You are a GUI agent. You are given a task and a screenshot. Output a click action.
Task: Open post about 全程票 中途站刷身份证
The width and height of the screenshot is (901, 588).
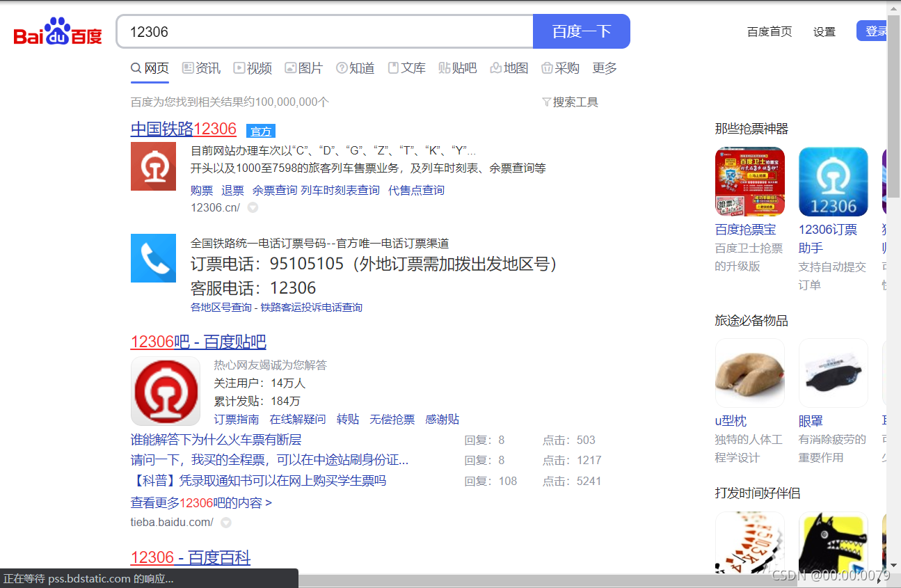(270, 460)
